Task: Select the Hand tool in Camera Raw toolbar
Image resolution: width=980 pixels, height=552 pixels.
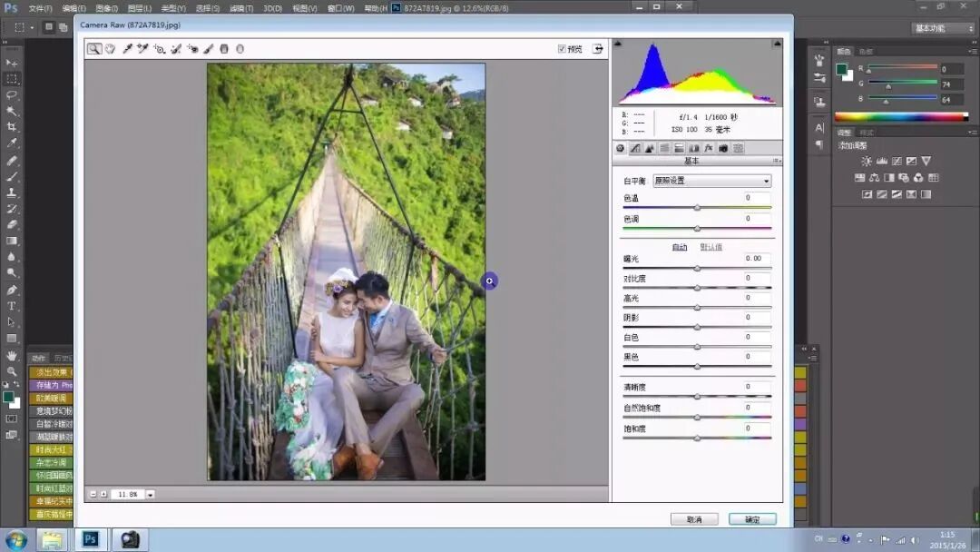Action: click(x=110, y=49)
